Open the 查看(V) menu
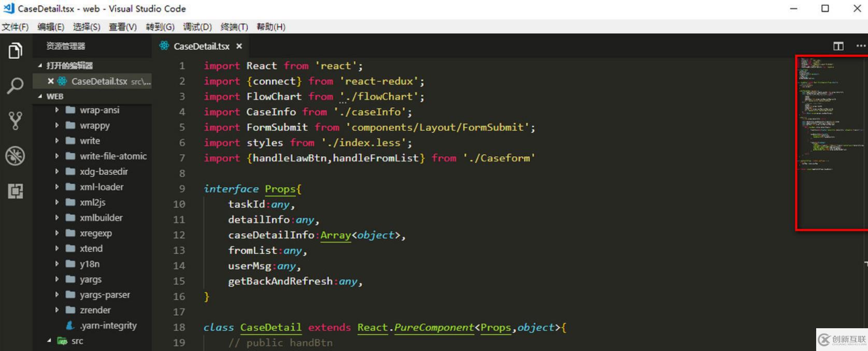Image resolution: width=868 pixels, height=351 pixels. [x=123, y=27]
